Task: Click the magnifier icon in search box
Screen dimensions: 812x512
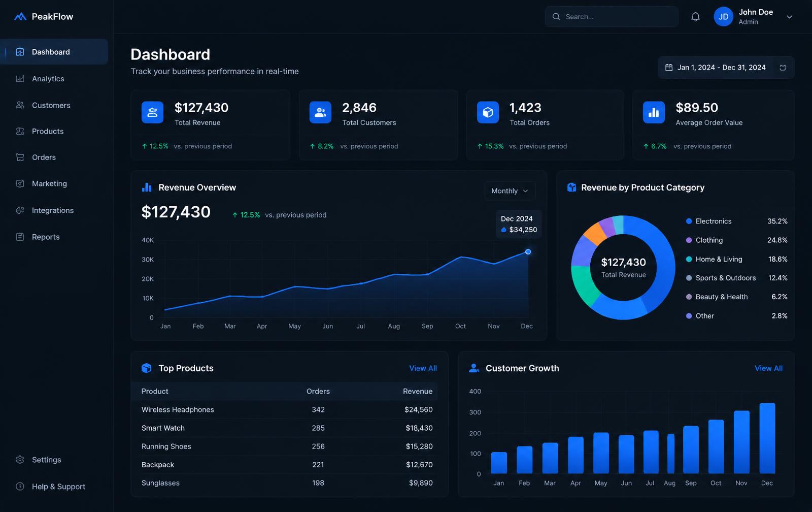Action: tap(556, 17)
